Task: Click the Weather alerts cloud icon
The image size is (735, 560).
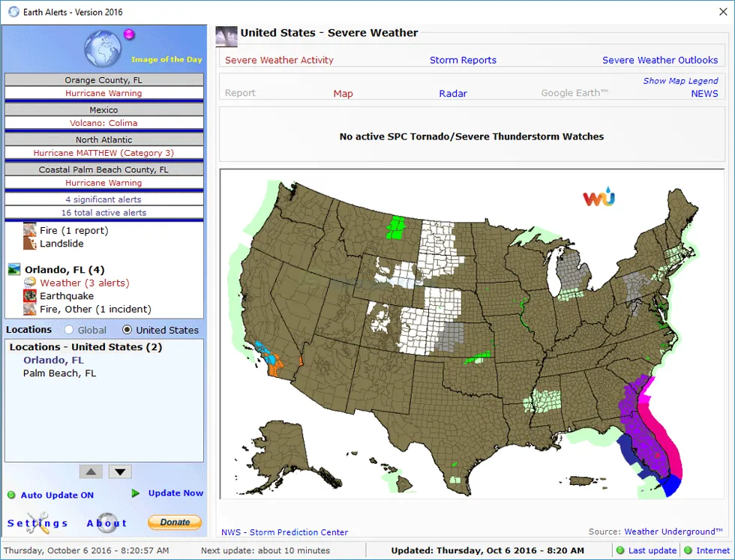Action: 30,283
